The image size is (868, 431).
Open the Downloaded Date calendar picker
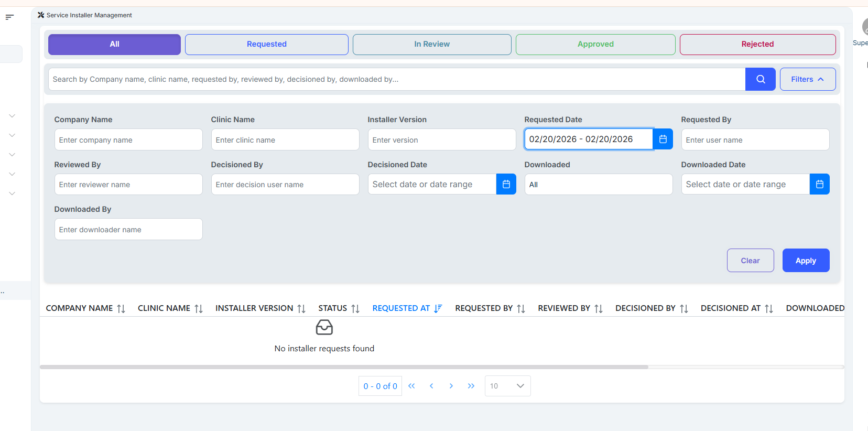tap(819, 184)
